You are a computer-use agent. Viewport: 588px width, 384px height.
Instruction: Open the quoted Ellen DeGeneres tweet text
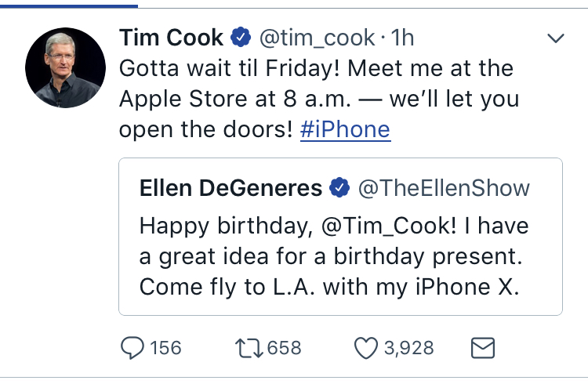pyautogui.click(x=334, y=256)
